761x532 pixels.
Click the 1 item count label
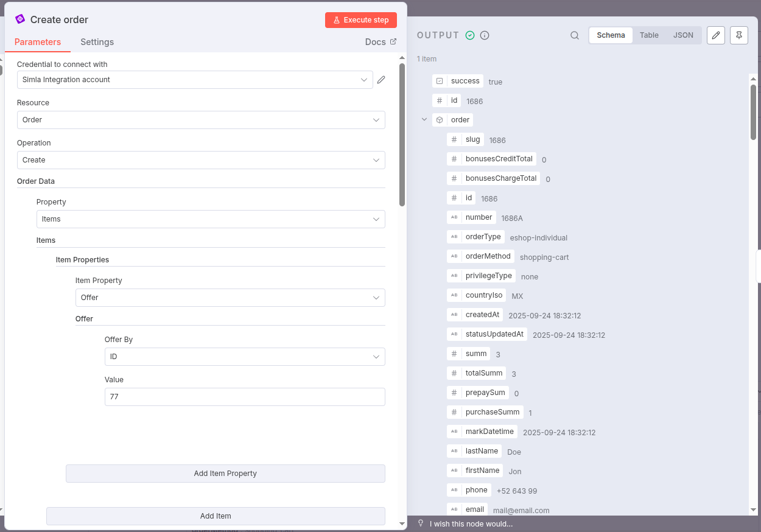427,59
